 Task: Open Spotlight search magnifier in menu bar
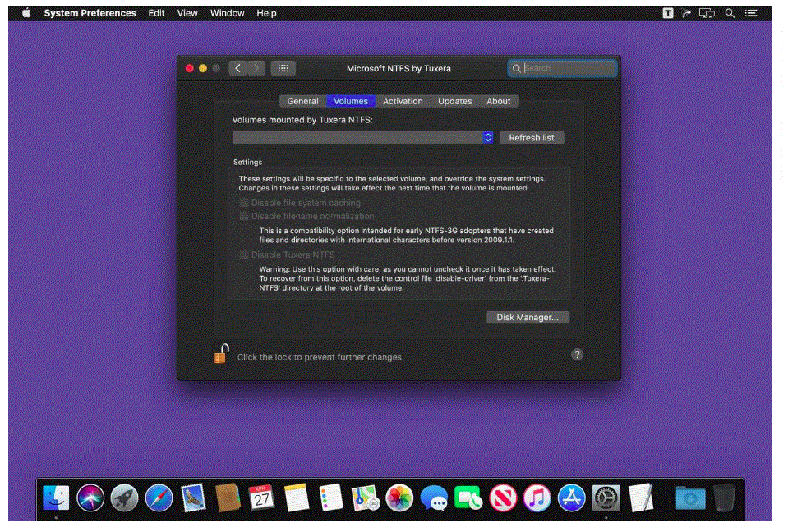click(730, 13)
